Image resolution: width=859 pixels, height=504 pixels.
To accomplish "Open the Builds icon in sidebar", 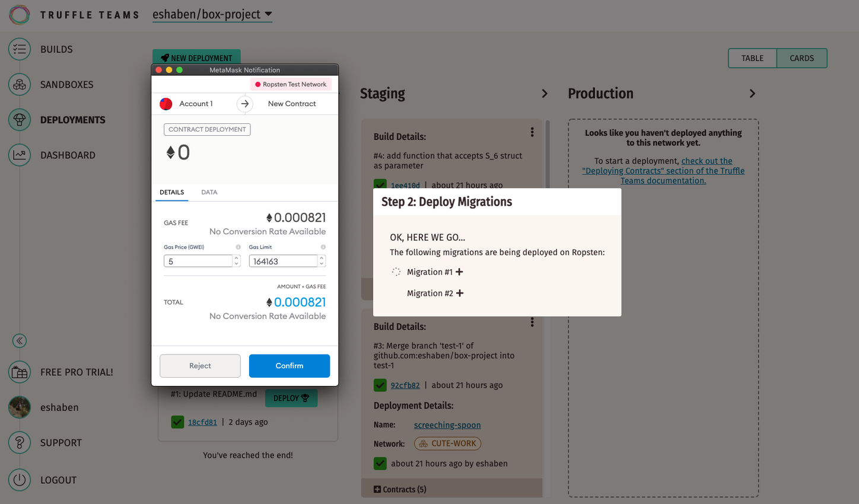I will 20,49.
